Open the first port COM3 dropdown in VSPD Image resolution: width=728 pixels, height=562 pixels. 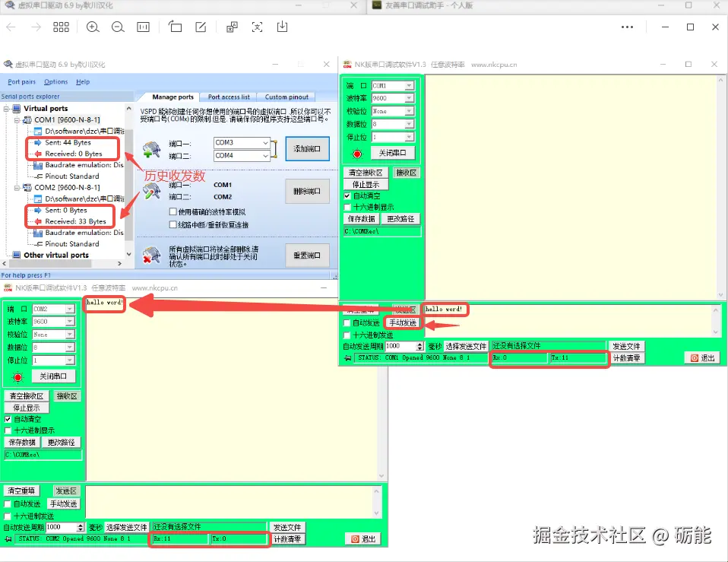tap(265, 142)
